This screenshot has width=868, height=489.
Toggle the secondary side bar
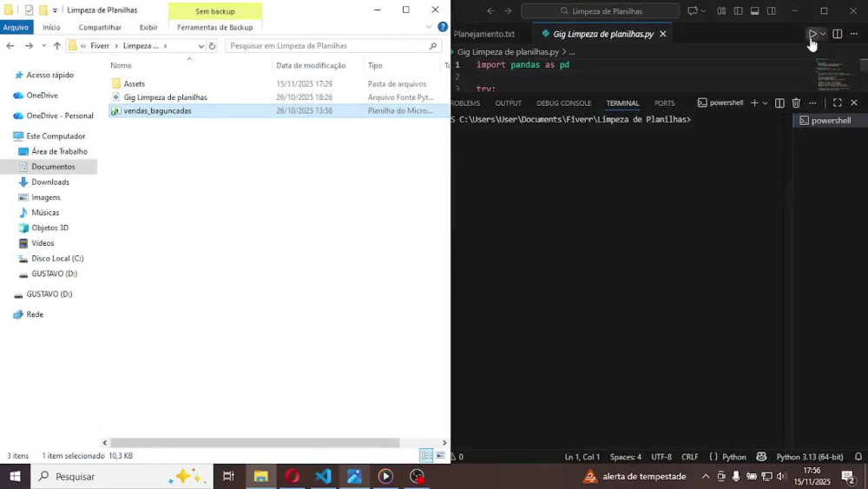click(x=771, y=10)
